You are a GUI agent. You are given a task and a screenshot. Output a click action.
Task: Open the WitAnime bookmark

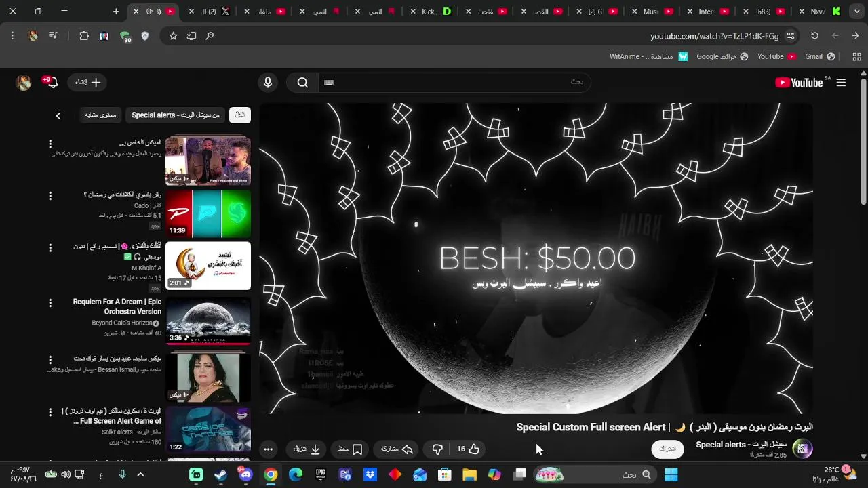[x=648, y=56]
